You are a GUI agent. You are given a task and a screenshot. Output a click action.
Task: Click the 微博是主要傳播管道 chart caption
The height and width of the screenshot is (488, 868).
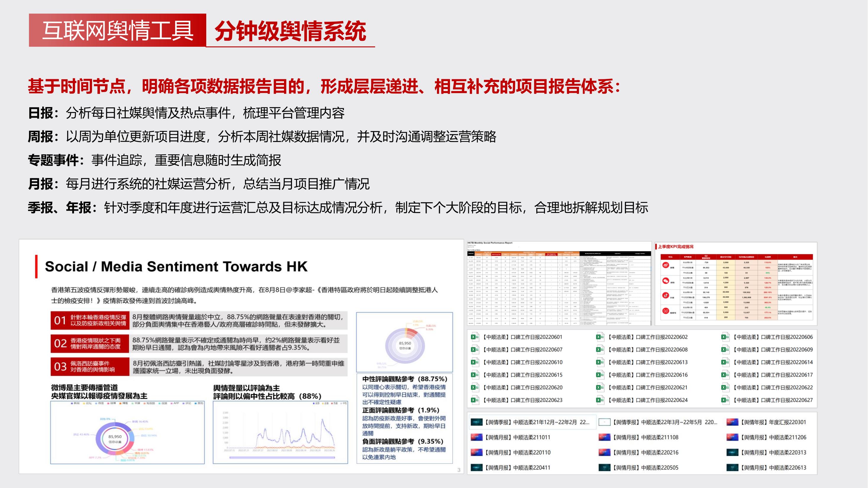point(99,392)
